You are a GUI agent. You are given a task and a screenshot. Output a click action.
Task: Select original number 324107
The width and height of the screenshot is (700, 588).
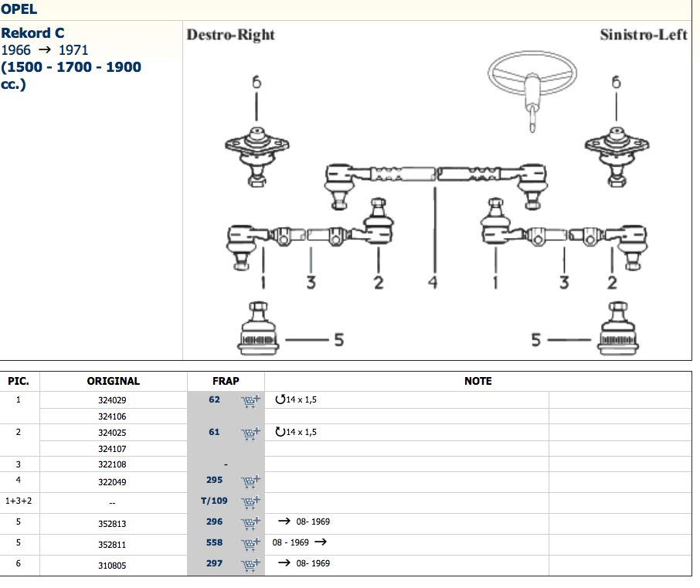tap(112, 449)
